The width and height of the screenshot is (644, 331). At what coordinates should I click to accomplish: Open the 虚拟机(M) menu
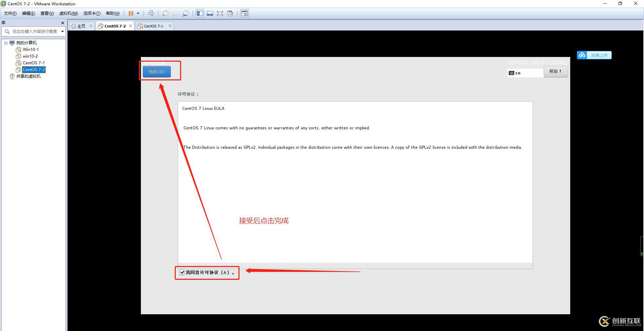point(68,13)
